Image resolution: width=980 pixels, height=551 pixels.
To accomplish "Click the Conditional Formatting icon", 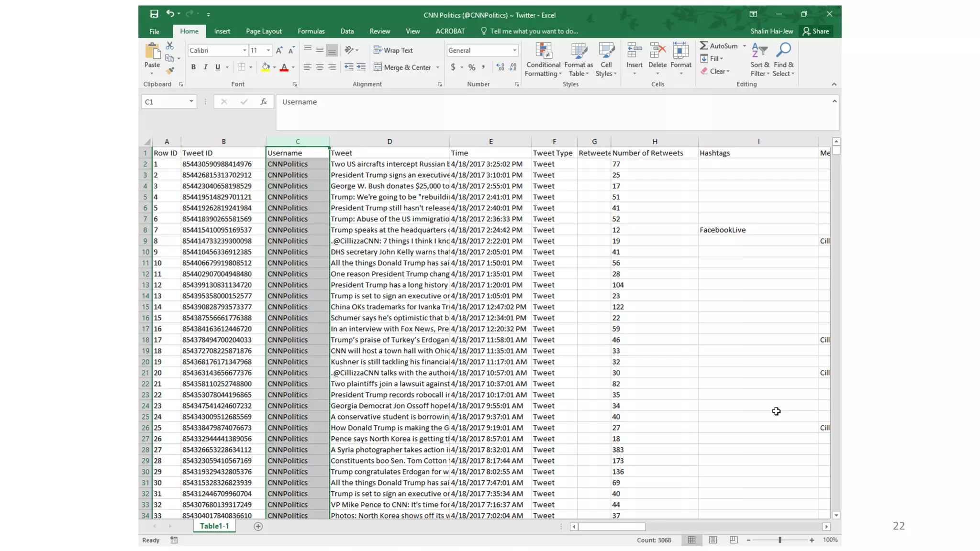I will [x=543, y=51].
